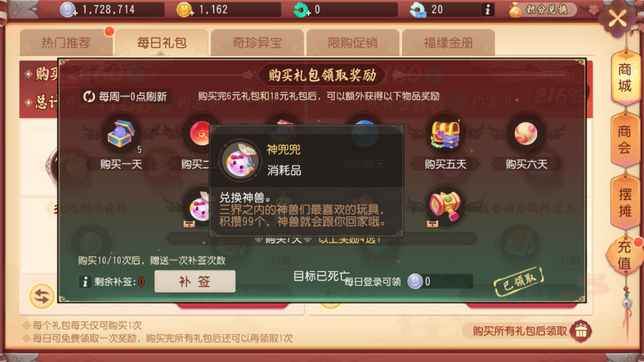Viewport: 644px width, 362px height.
Task: Go to the 福缘金册 tab
Action: pyautogui.click(x=448, y=42)
